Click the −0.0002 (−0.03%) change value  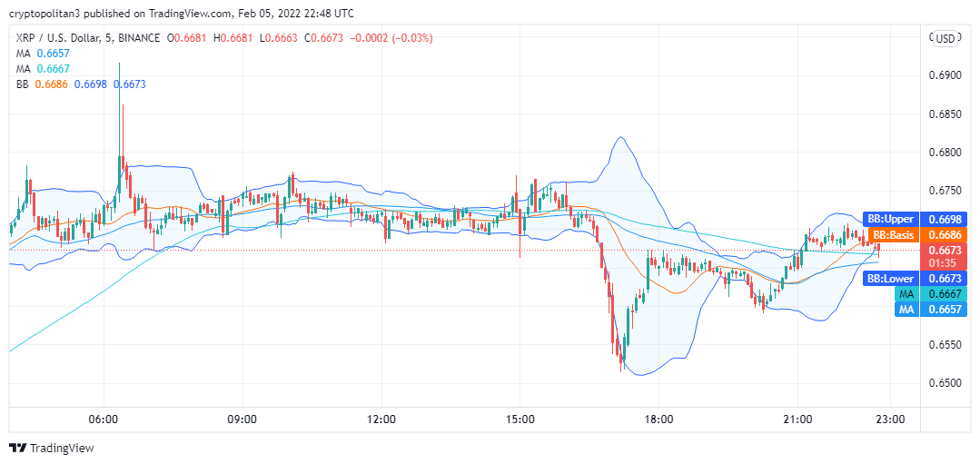coord(391,38)
